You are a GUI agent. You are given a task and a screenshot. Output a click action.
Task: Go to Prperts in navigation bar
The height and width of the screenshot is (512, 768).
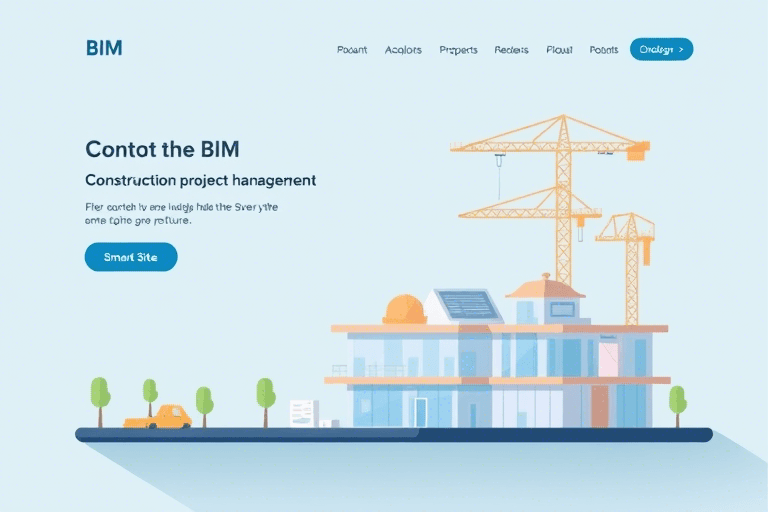click(x=458, y=49)
